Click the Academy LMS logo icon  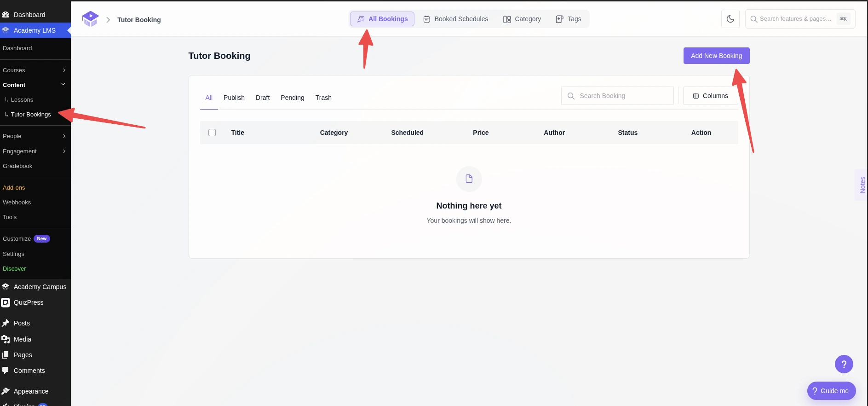pyautogui.click(x=90, y=19)
